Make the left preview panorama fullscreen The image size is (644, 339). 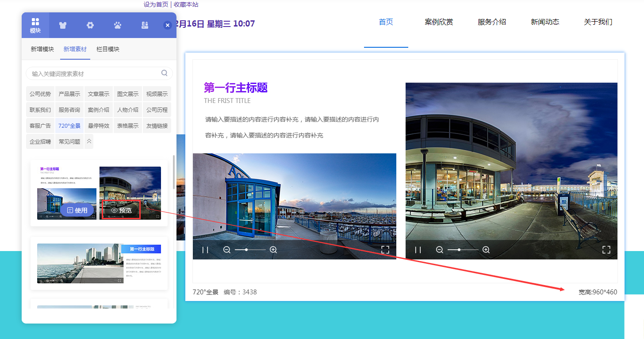[385, 250]
